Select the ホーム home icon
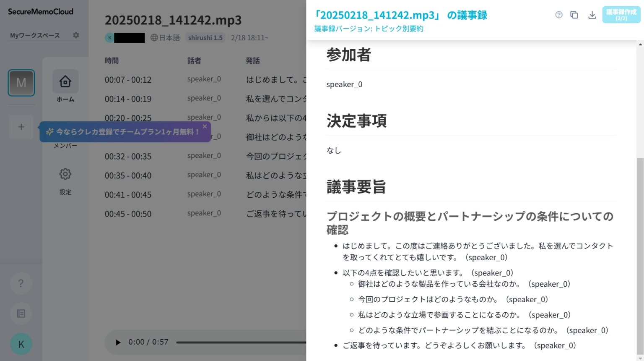This screenshot has width=644, height=361. tap(65, 81)
